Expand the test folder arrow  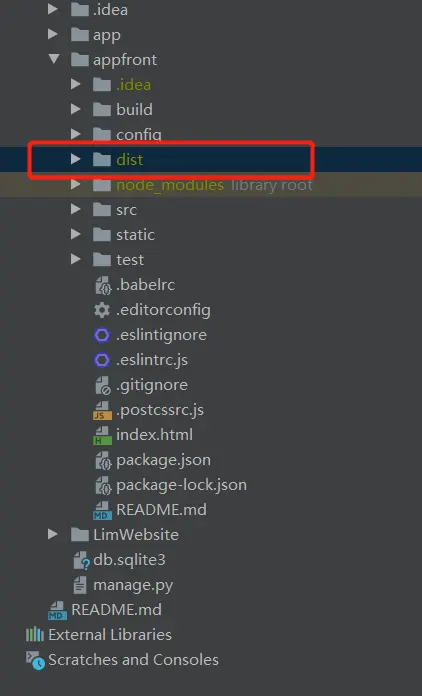click(x=76, y=259)
